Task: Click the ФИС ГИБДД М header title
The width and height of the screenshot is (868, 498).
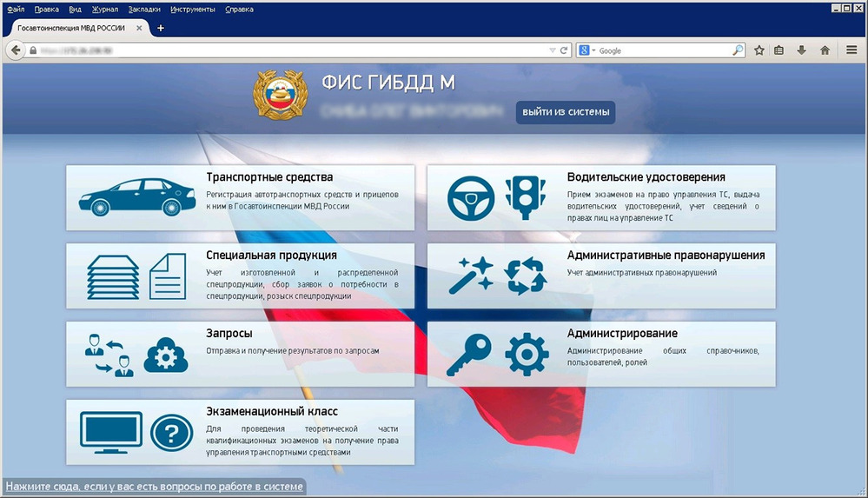Action: click(x=388, y=83)
